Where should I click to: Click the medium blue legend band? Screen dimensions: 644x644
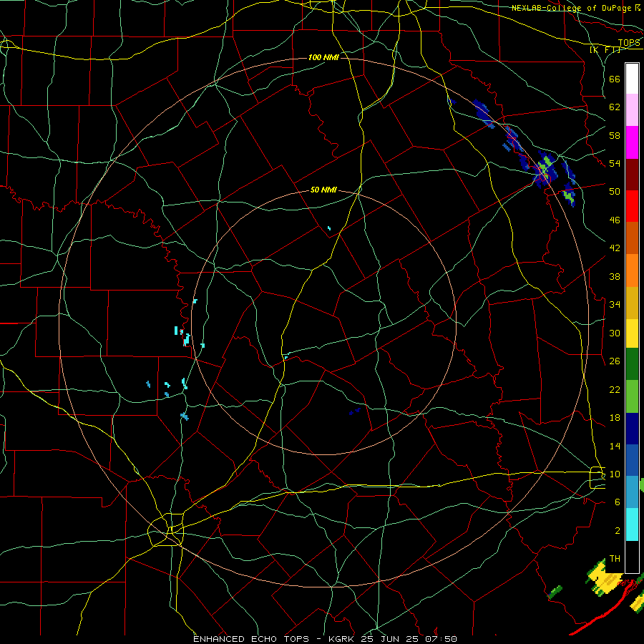coord(632,460)
